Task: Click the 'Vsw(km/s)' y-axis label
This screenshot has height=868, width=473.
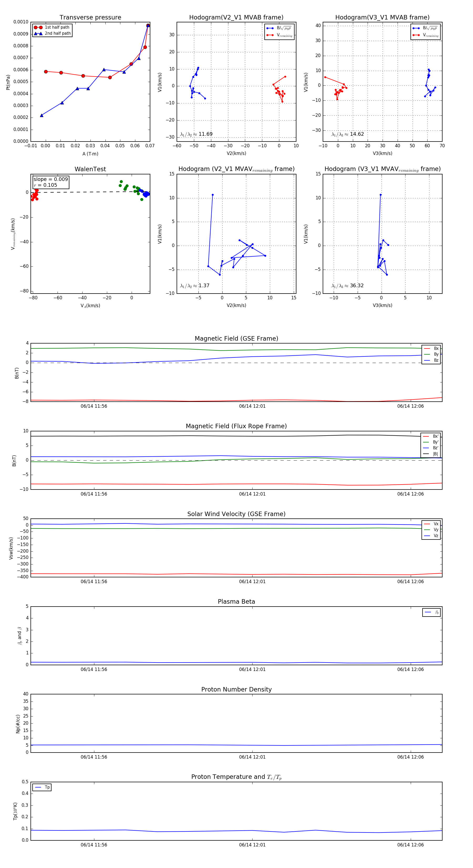Action: click(x=11, y=548)
